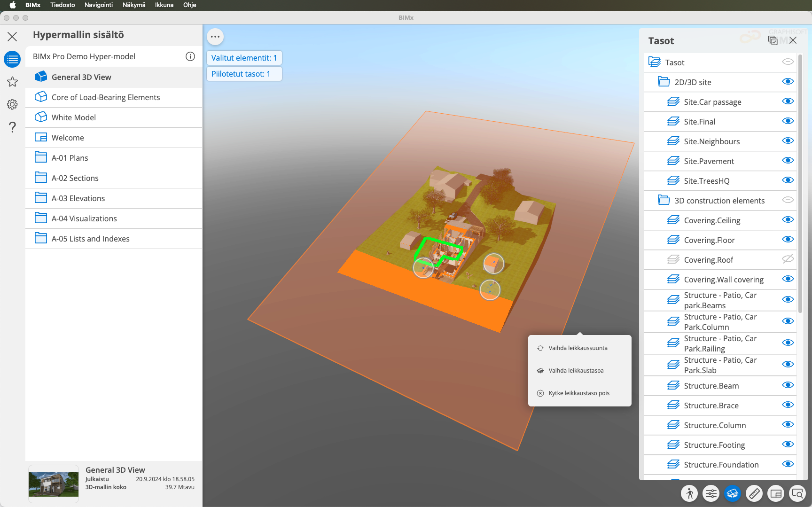
Task: Select the measure ruler tool
Action: tap(754, 493)
